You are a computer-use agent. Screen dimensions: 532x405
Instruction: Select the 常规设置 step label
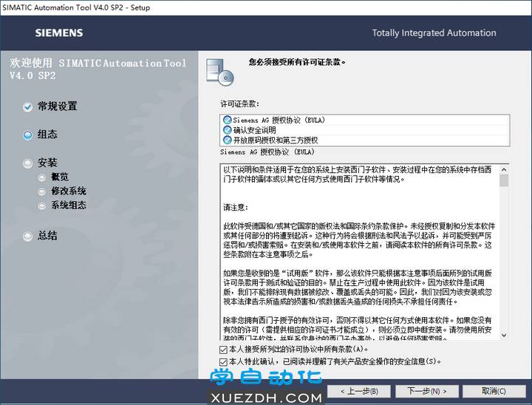click(x=58, y=106)
